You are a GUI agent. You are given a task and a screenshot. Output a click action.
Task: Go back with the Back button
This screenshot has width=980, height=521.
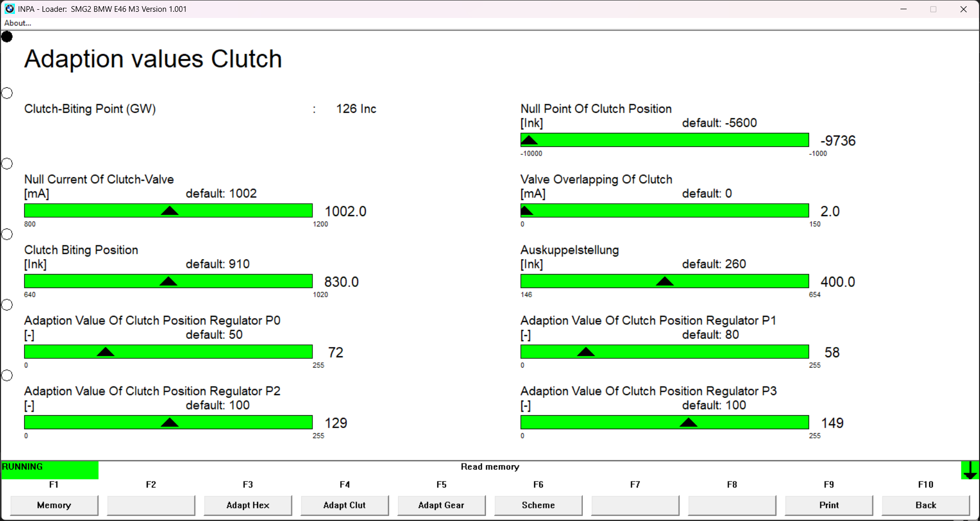[926, 505]
